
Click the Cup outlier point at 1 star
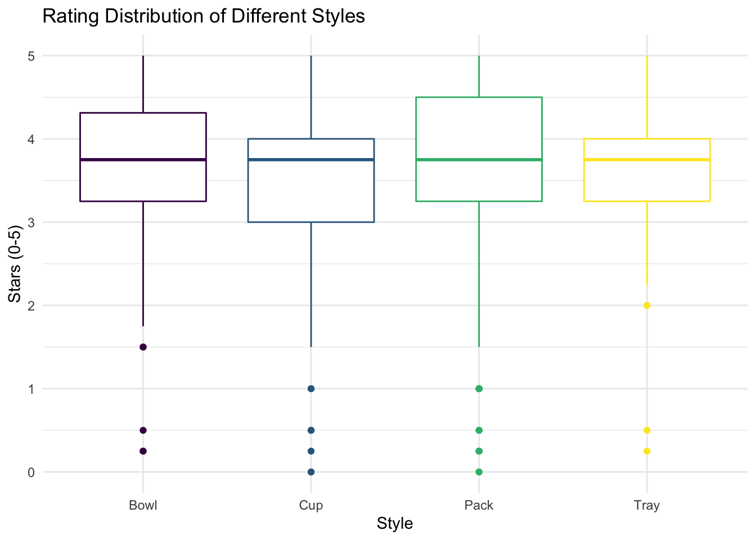(311, 389)
